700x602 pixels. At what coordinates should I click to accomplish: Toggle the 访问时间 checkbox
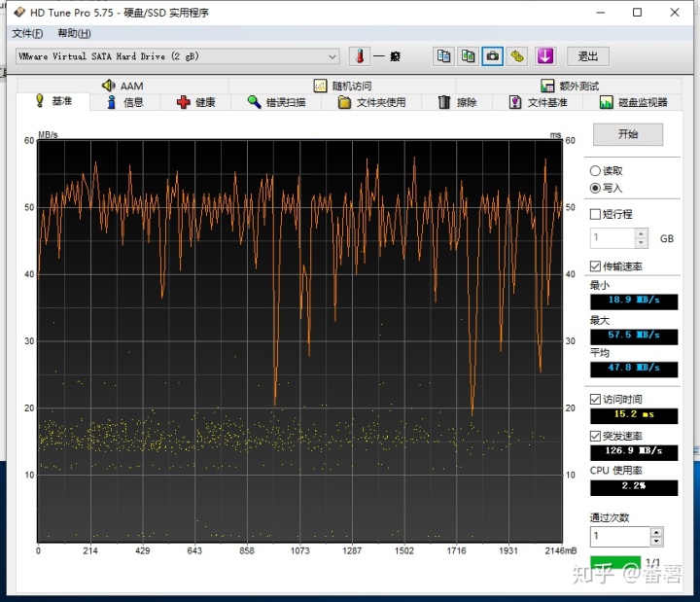[595, 400]
